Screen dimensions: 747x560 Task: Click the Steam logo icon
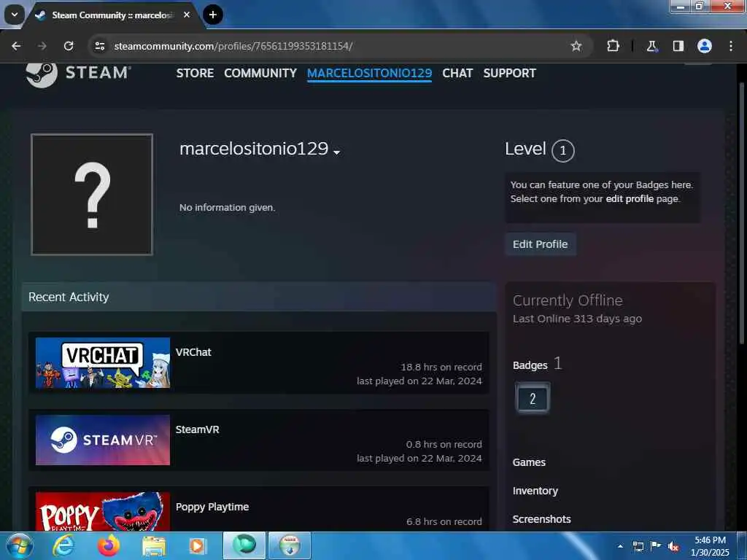click(42, 74)
